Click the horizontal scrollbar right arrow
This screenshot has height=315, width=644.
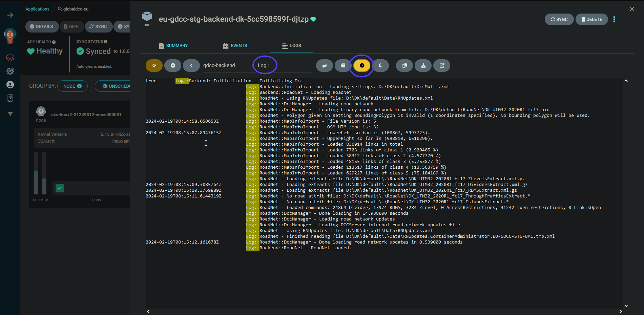click(621, 311)
